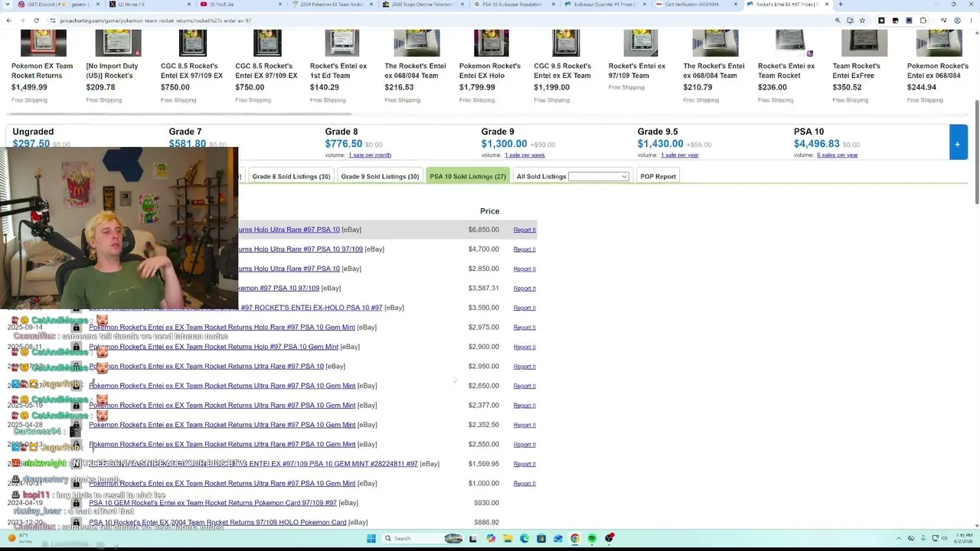
Task: Open the $886.92 HOLO Pokemon Card listing
Action: [217, 523]
